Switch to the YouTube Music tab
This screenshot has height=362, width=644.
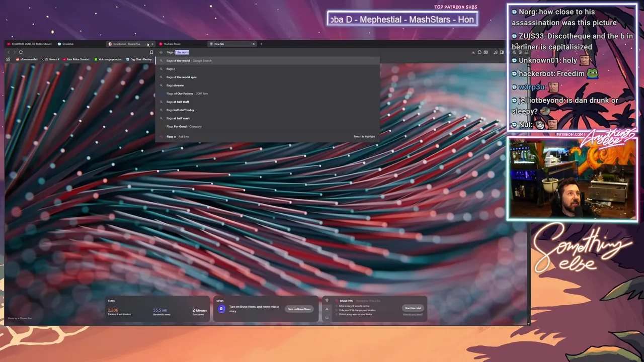click(x=181, y=44)
